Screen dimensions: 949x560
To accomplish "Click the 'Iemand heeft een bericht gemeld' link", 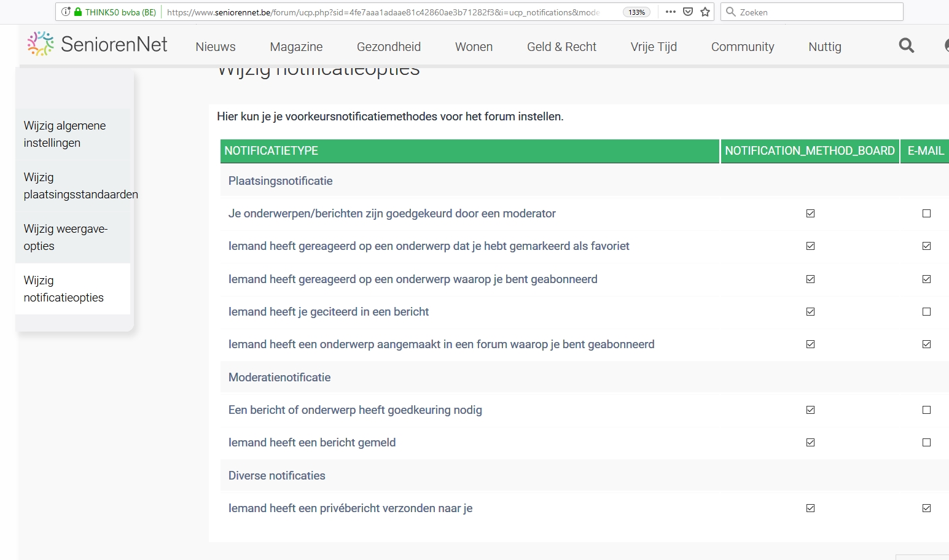I will tap(311, 443).
